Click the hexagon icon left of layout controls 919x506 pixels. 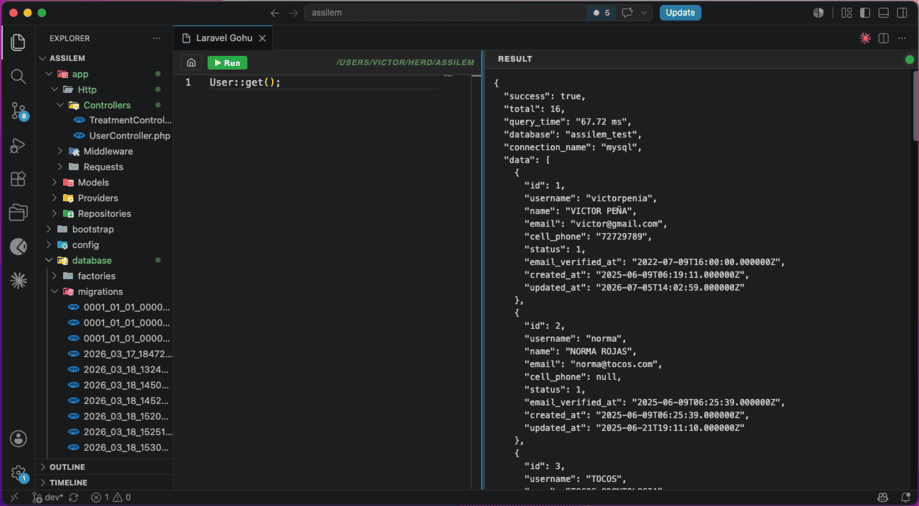coord(819,13)
